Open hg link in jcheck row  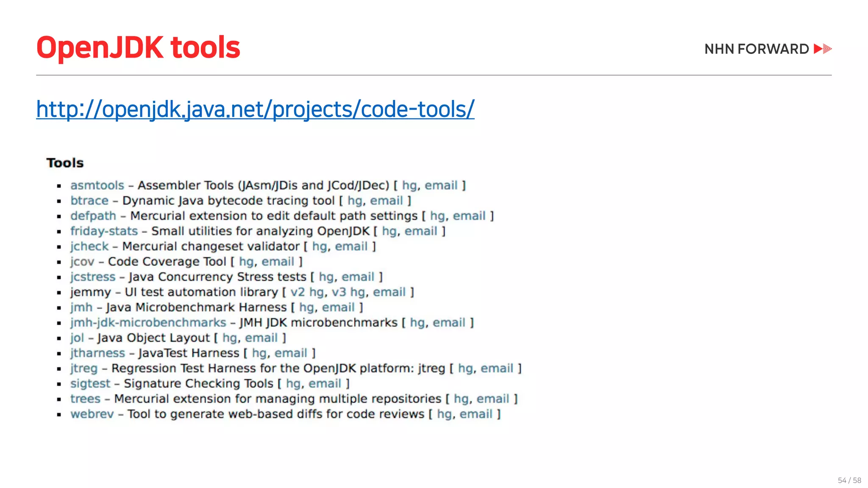click(x=320, y=247)
